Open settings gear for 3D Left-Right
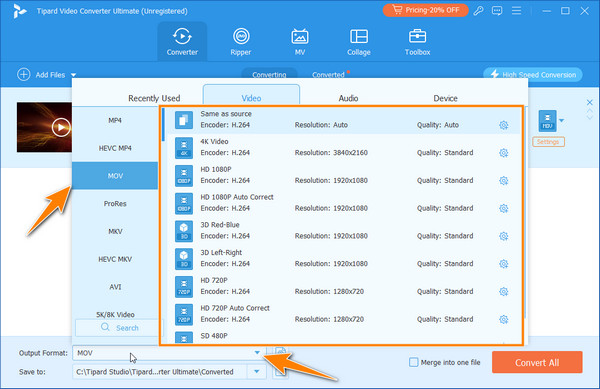600x389 pixels. pos(504,264)
